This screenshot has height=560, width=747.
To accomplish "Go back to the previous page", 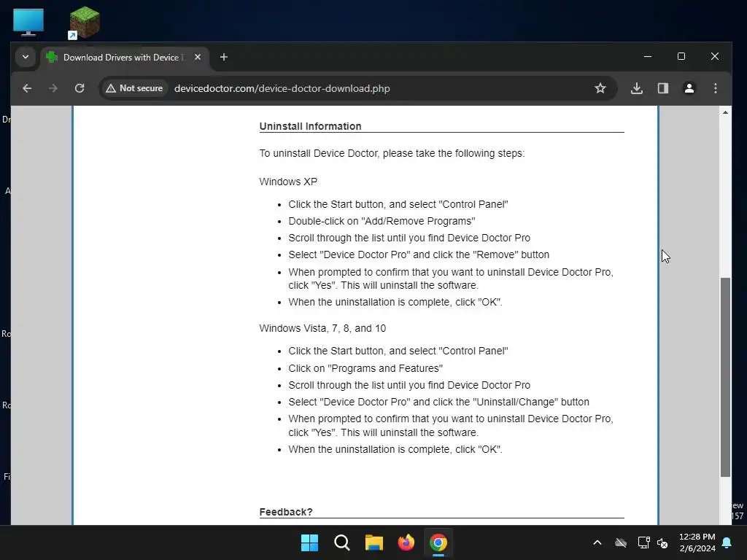I will [x=27, y=88].
